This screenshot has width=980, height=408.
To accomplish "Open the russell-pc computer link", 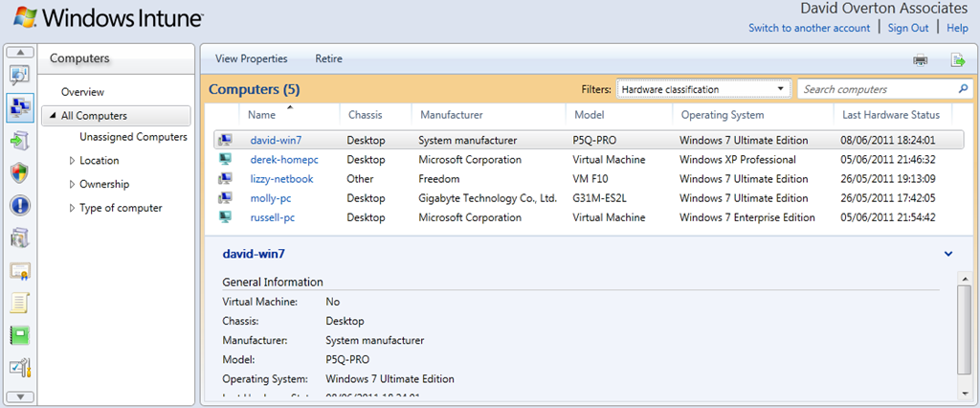I will point(273,217).
